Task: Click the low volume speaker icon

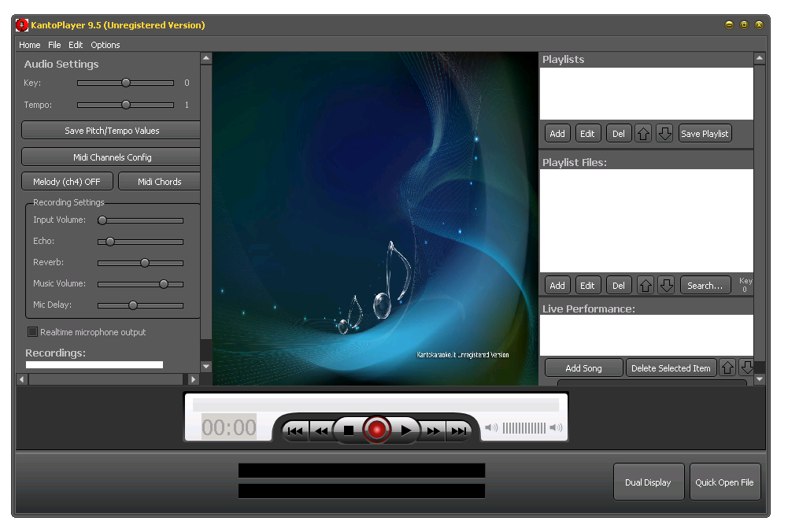Action: tap(491, 427)
